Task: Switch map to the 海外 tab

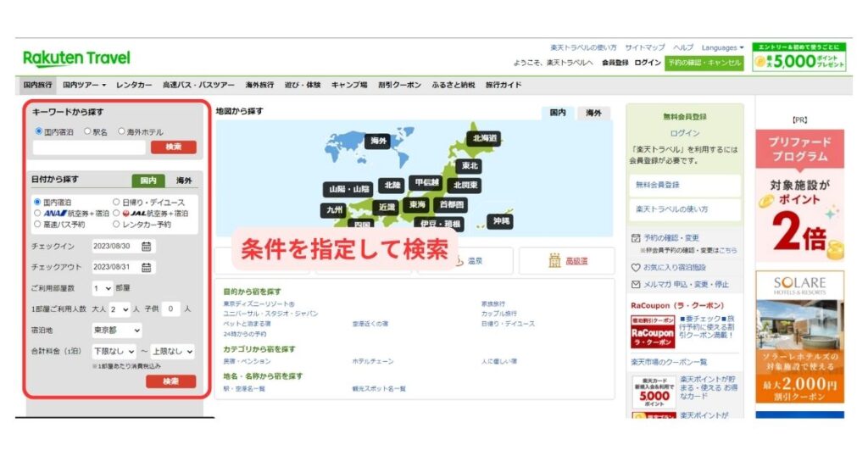Action: [x=593, y=113]
